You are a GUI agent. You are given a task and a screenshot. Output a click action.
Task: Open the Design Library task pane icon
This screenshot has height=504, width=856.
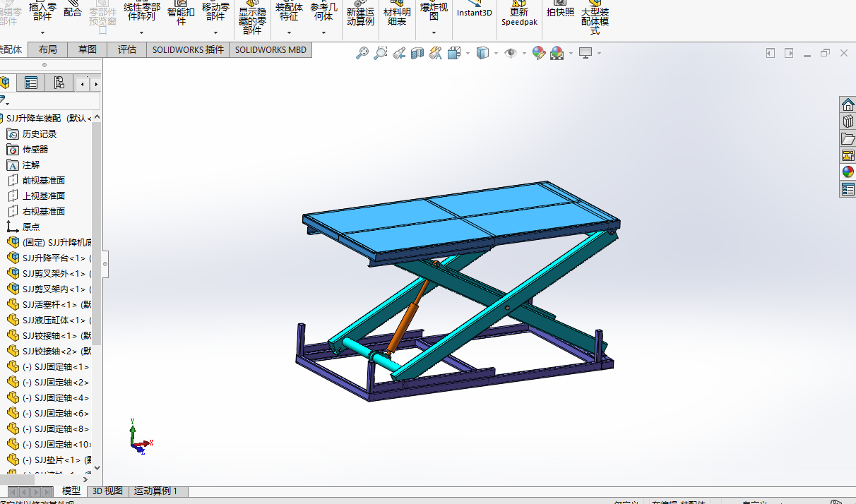click(x=848, y=121)
